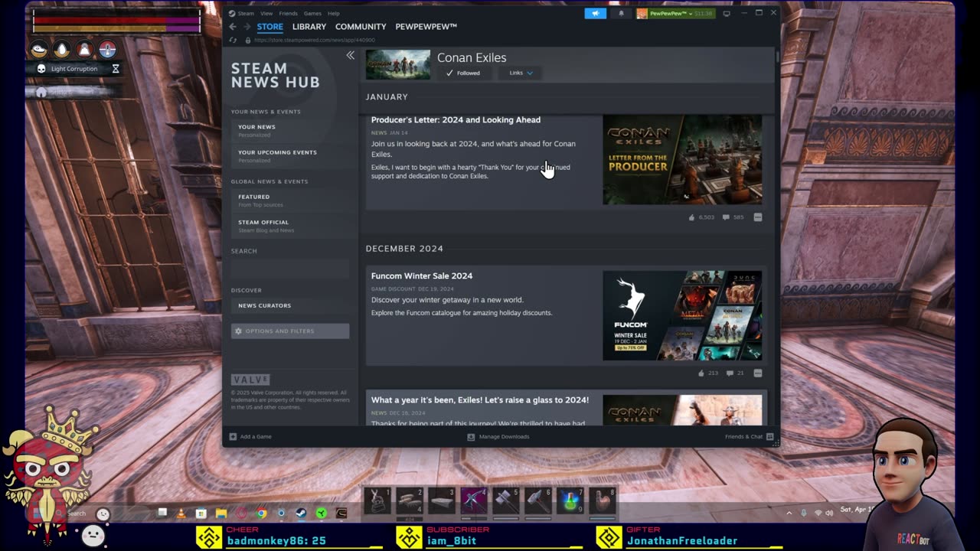
Task: Select hotbar slot 1 item
Action: (377, 500)
